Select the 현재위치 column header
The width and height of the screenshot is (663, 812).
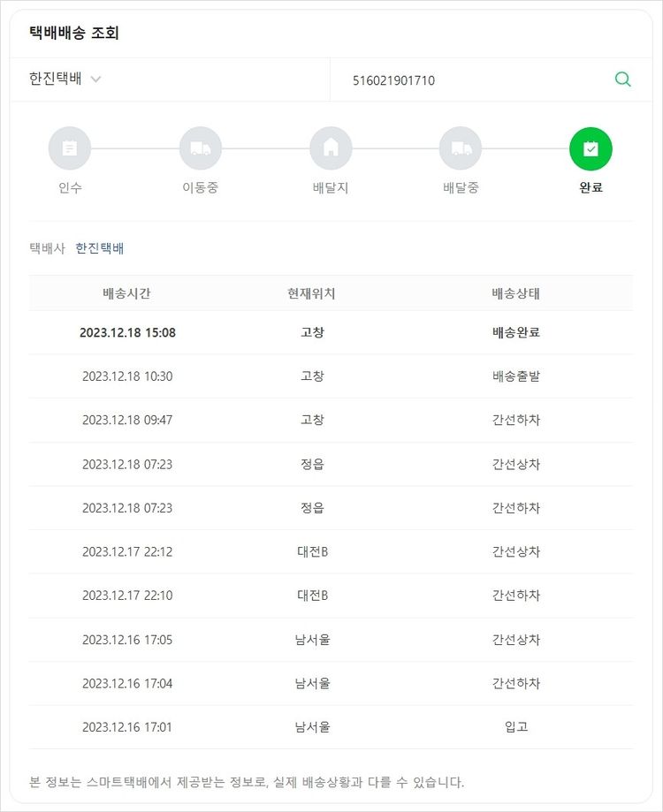tap(312, 293)
